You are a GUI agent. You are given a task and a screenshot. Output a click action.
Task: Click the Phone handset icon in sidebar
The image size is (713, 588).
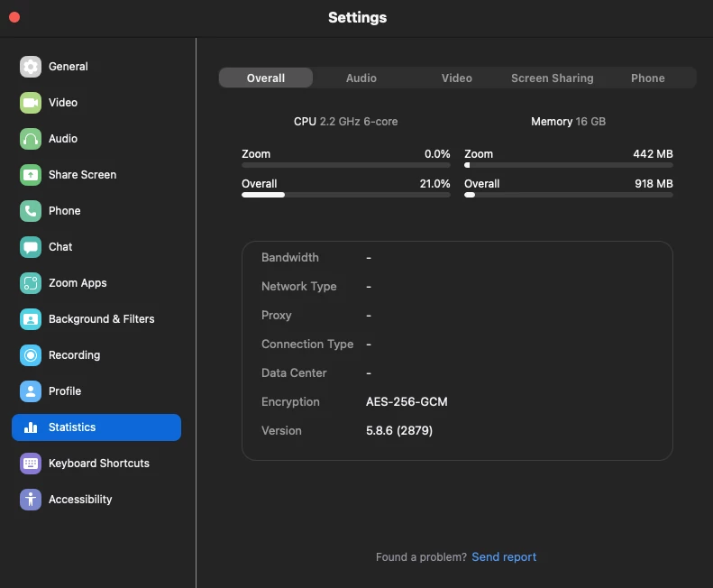click(x=31, y=211)
